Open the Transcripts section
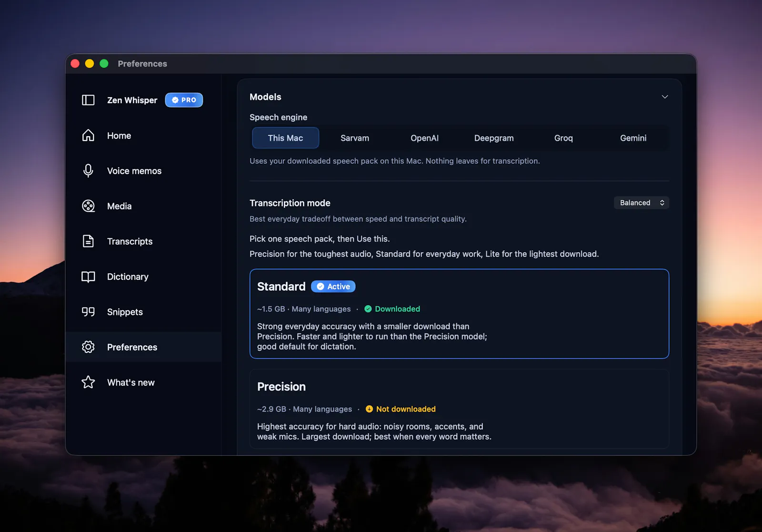 click(x=143, y=241)
